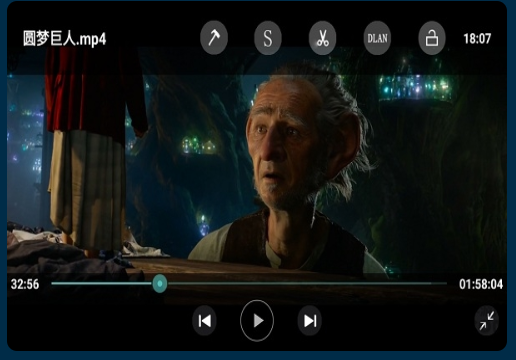Click the 01:58:04 total duration label
This screenshot has width=516, height=360.
coord(481,284)
